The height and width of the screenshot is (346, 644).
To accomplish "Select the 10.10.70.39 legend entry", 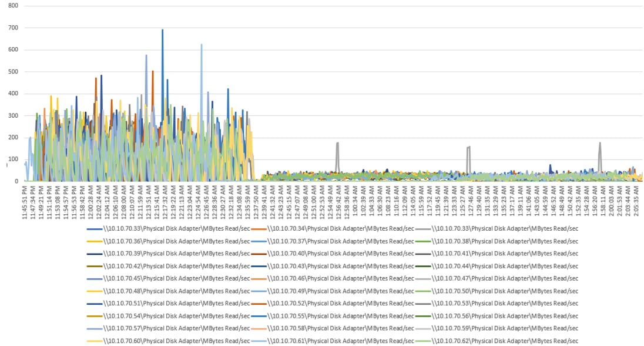I will pyautogui.click(x=169, y=254).
